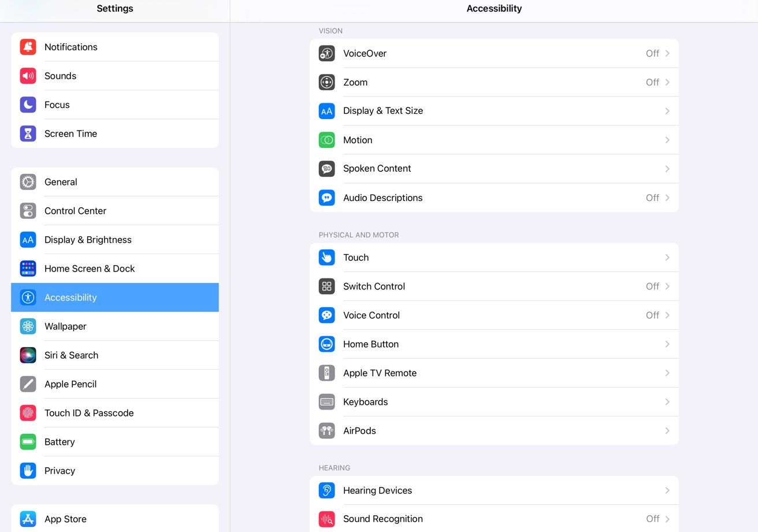Tap the Hearing Devices ear icon

click(x=326, y=490)
